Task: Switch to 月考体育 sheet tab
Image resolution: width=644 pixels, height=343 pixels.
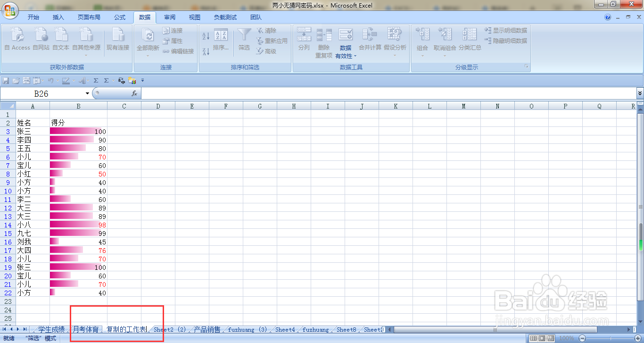Action: coord(86,329)
